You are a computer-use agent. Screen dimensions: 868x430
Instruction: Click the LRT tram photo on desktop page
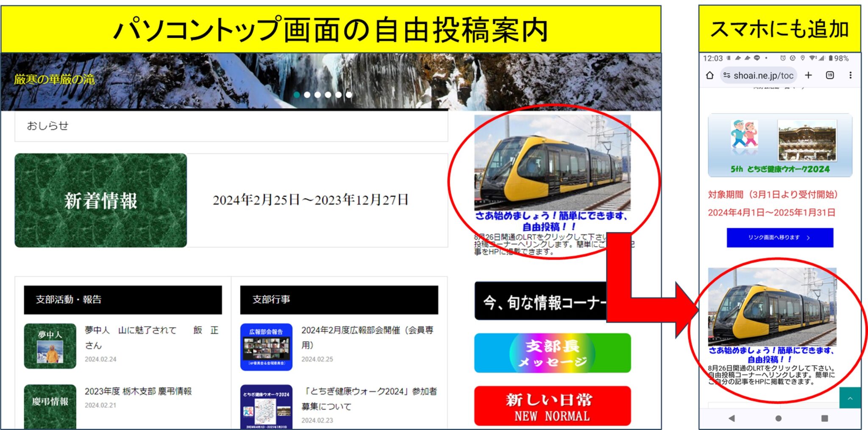click(x=552, y=163)
